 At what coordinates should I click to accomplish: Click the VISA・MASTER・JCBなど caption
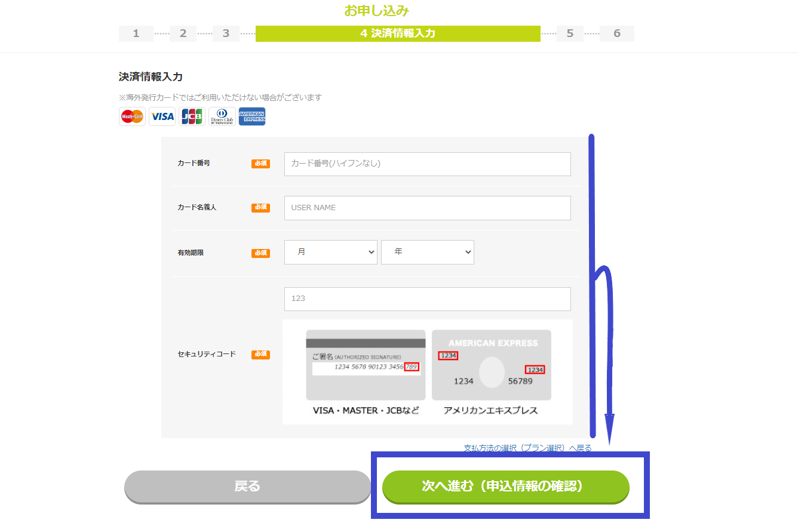(366, 411)
